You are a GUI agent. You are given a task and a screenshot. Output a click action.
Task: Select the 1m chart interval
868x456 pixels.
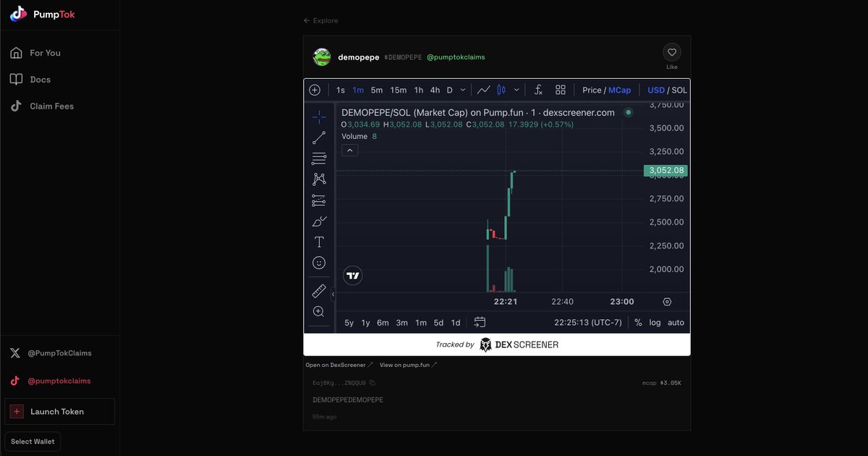point(358,90)
